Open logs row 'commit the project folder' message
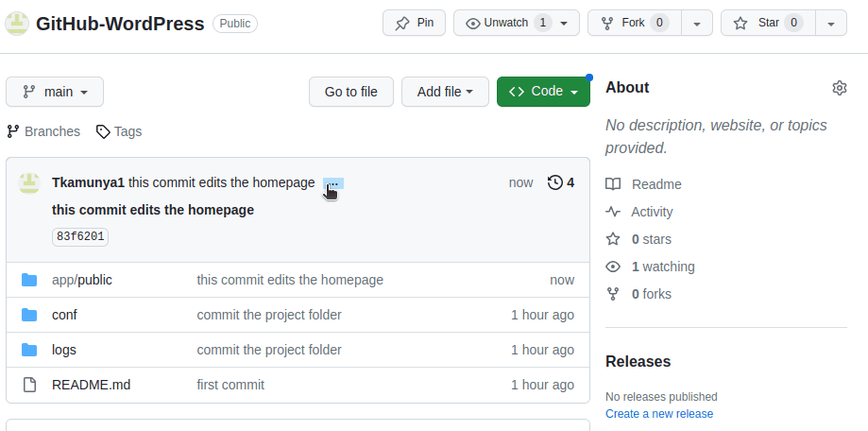This screenshot has width=868, height=431. click(269, 350)
